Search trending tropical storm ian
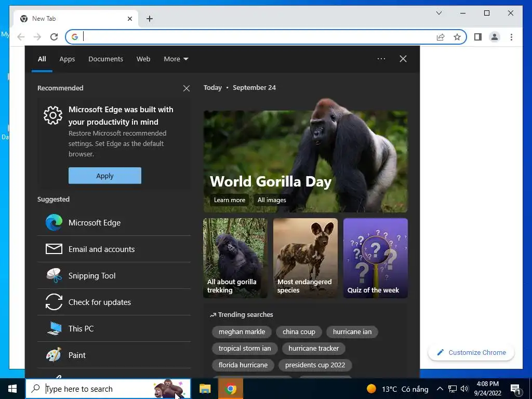The height and width of the screenshot is (399, 532). (245, 349)
